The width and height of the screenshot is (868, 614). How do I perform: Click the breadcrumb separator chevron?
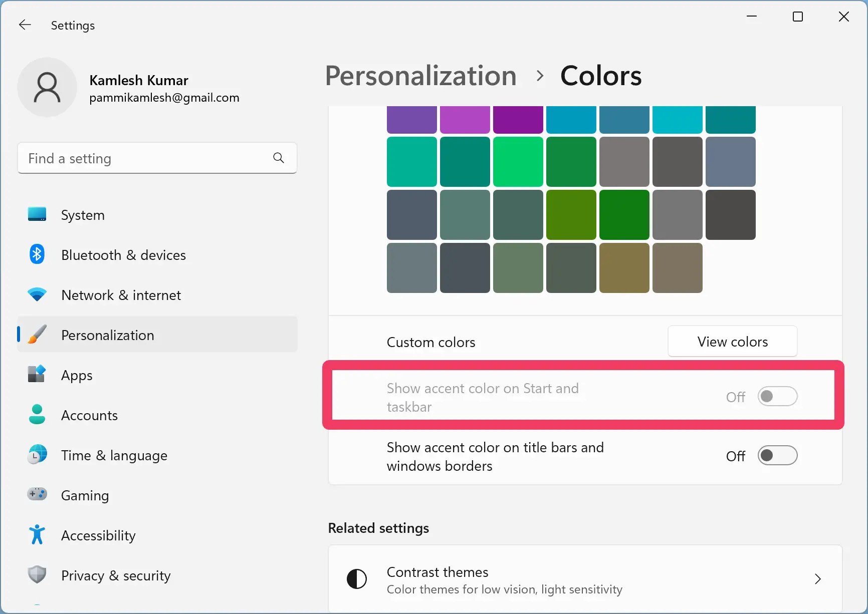[x=540, y=75]
